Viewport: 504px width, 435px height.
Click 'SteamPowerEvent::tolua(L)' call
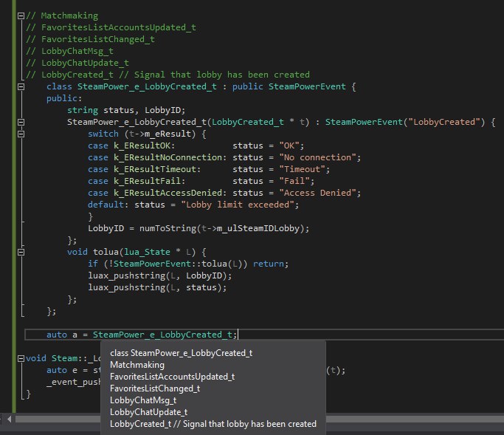[x=178, y=264]
